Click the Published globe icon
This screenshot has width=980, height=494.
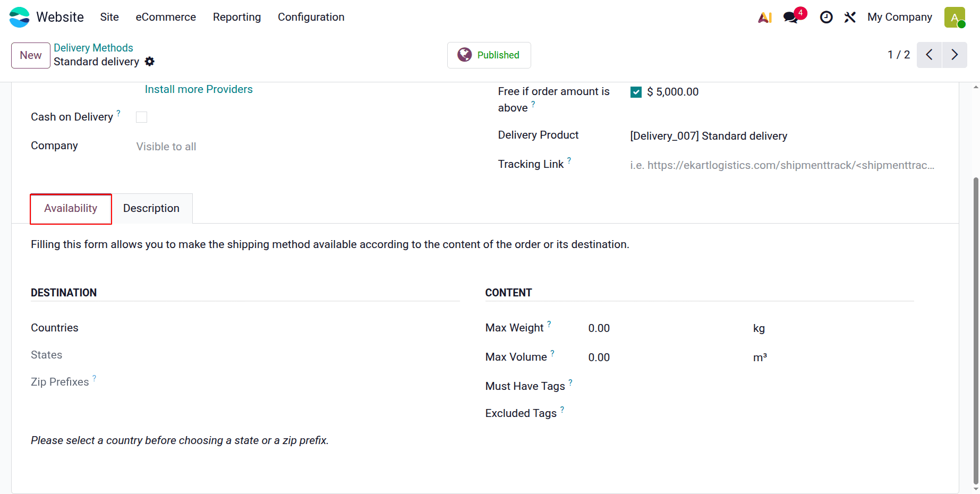pos(465,55)
